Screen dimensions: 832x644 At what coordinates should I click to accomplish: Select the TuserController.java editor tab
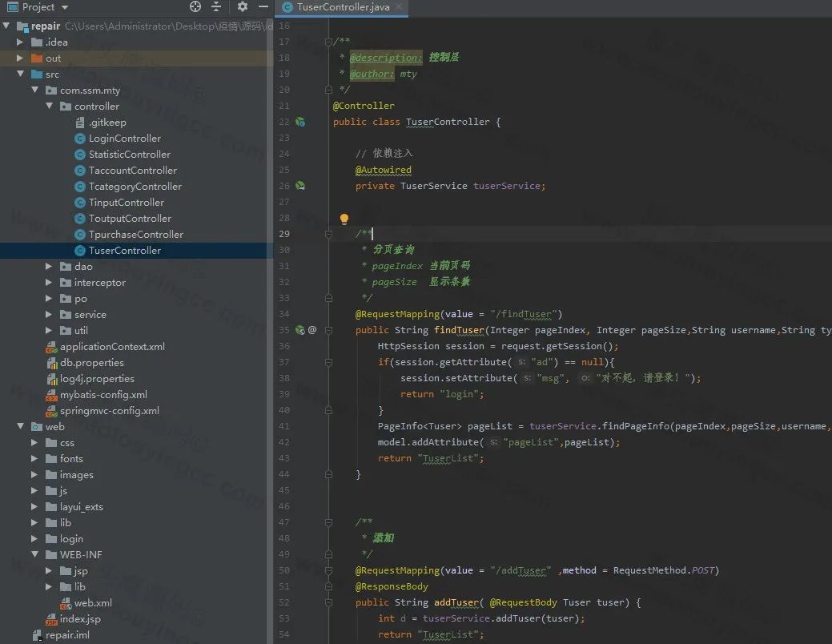coord(343,7)
